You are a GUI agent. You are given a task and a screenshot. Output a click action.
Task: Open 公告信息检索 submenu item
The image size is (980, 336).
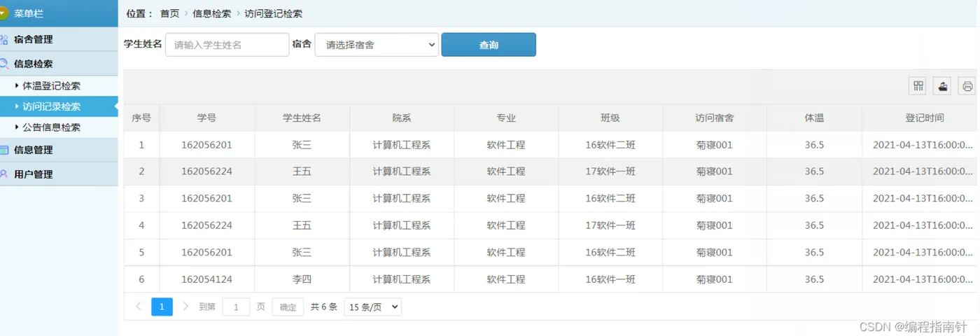(59, 127)
